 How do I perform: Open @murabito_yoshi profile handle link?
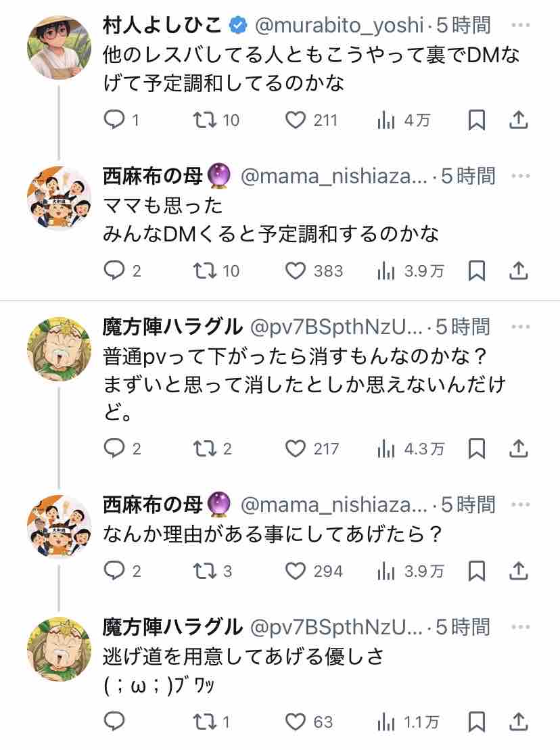(340, 26)
